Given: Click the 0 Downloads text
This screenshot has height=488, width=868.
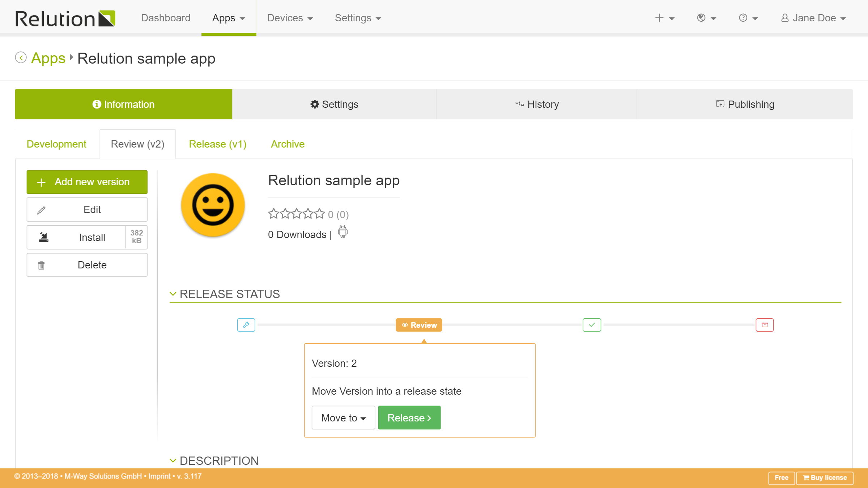Looking at the screenshot, I should pos(297,234).
